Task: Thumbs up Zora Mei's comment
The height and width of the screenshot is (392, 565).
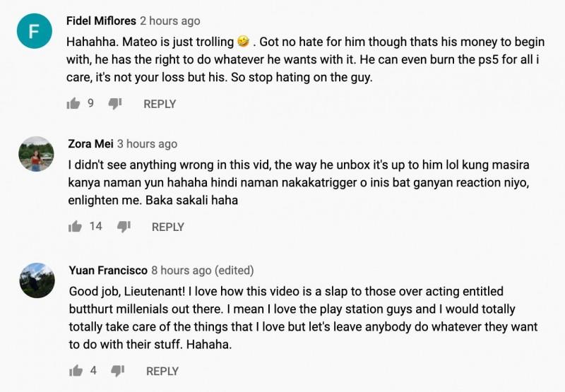Action: (75, 227)
